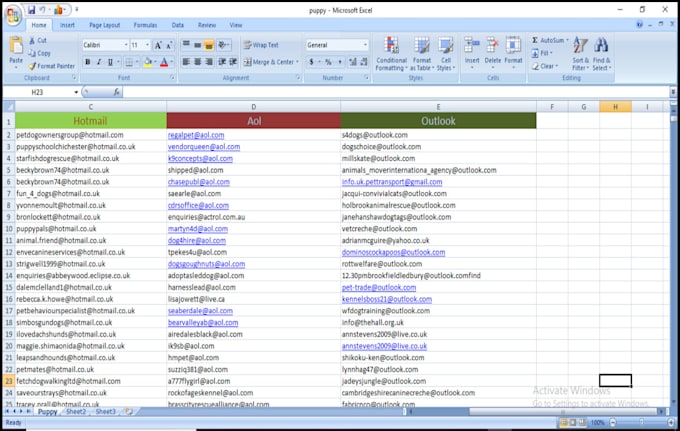Apply cell borders button
The width and height of the screenshot is (680, 431).
(x=129, y=62)
